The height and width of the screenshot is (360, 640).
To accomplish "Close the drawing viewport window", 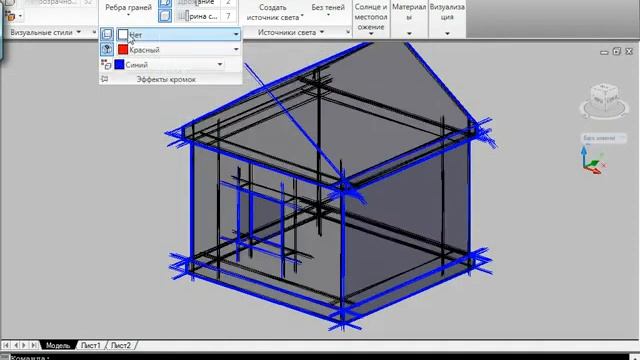I will [629, 51].
